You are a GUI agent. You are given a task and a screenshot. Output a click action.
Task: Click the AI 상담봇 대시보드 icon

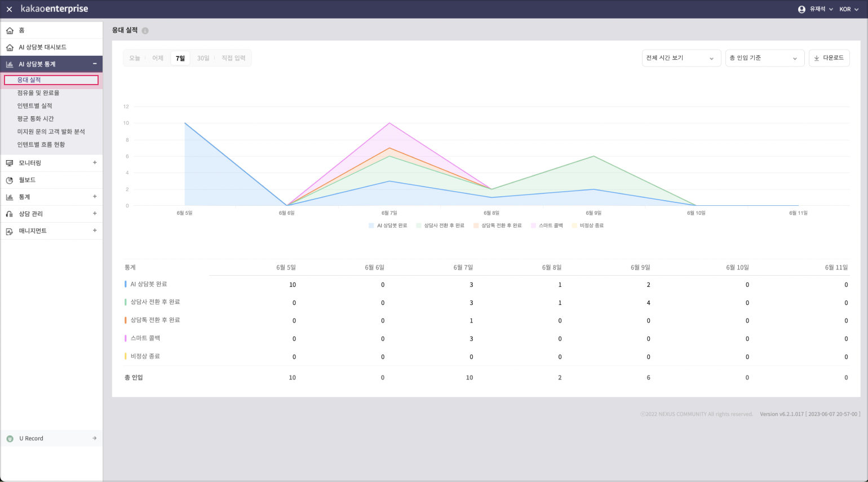pos(10,47)
